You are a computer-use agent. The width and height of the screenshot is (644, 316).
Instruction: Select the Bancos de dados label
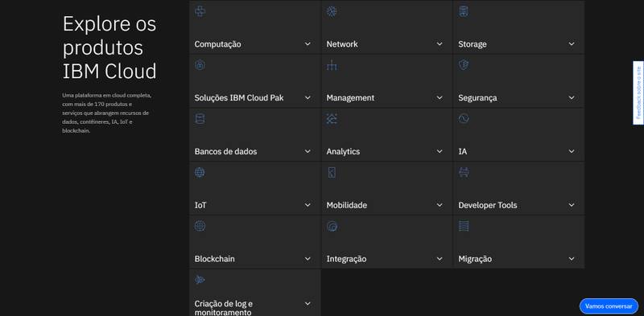tap(225, 152)
